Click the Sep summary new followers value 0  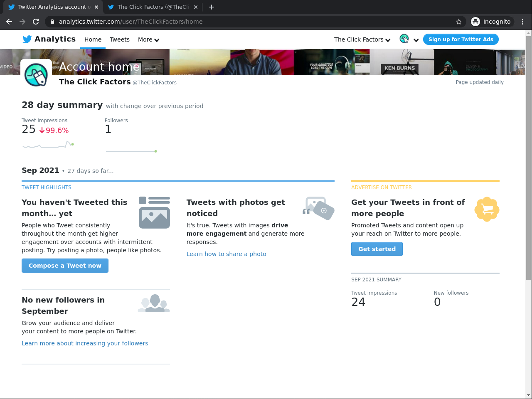tap(437, 302)
